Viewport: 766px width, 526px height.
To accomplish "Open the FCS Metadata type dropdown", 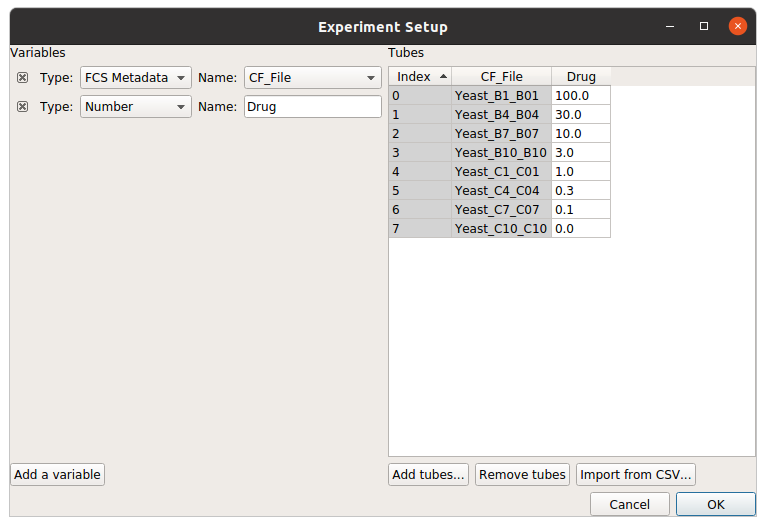I will tap(136, 78).
